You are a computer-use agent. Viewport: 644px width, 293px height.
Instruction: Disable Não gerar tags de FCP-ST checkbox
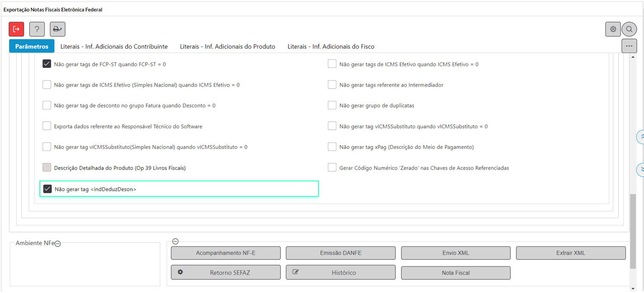point(47,64)
